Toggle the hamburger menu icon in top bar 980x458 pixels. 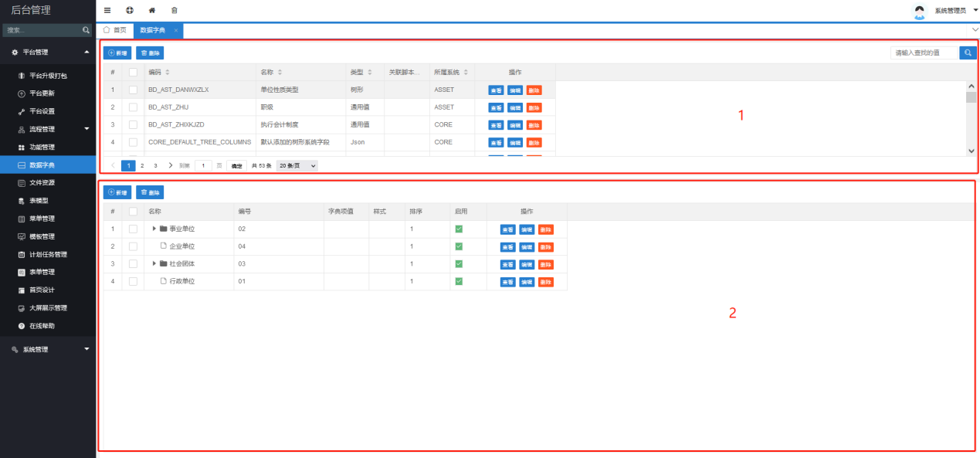[107, 11]
